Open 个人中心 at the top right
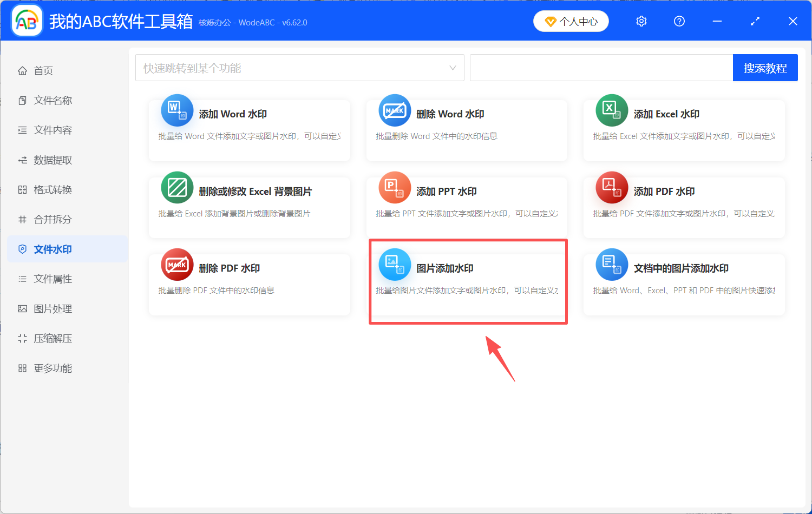 point(571,21)
